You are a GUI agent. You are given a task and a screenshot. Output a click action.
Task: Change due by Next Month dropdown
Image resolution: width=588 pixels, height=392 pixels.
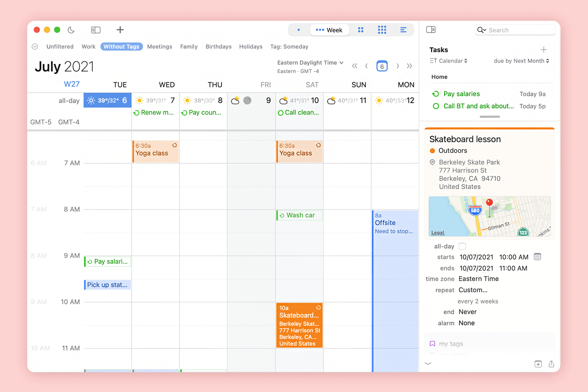coord(521,61)
